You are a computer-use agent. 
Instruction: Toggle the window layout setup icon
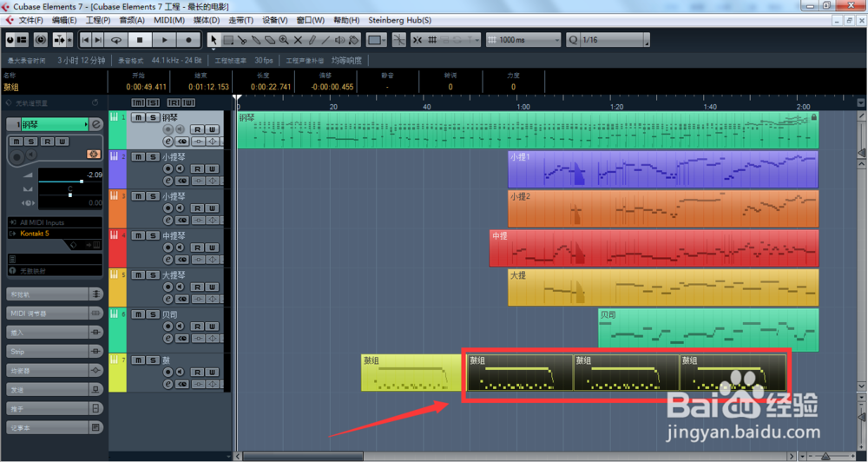pyautogui.click(x=22, y=40)
